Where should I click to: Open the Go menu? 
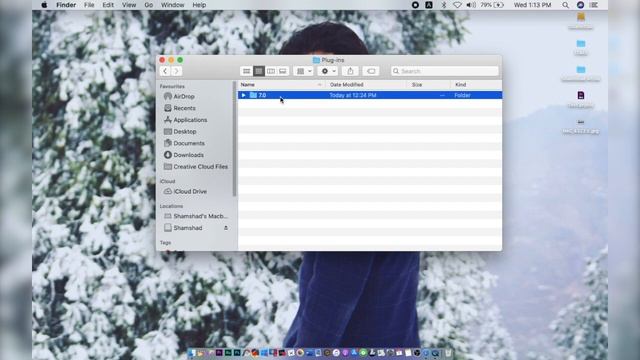click(x=149, y=5)
